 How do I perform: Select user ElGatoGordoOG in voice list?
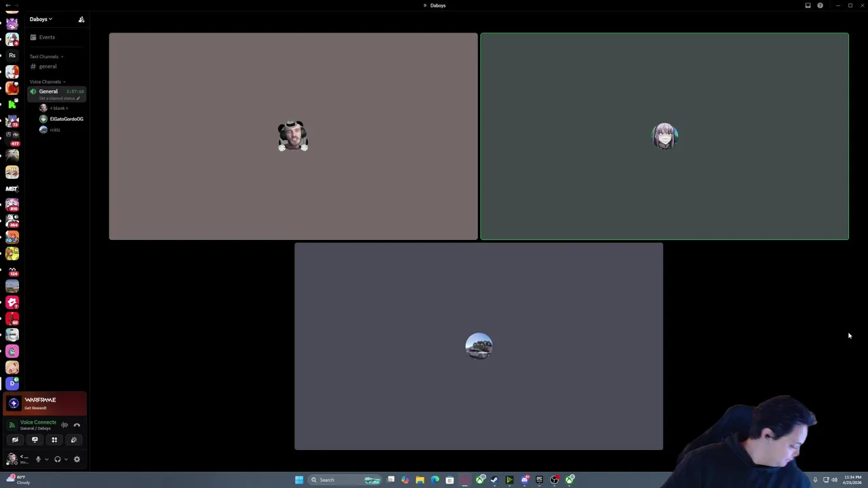pos(61,119)
